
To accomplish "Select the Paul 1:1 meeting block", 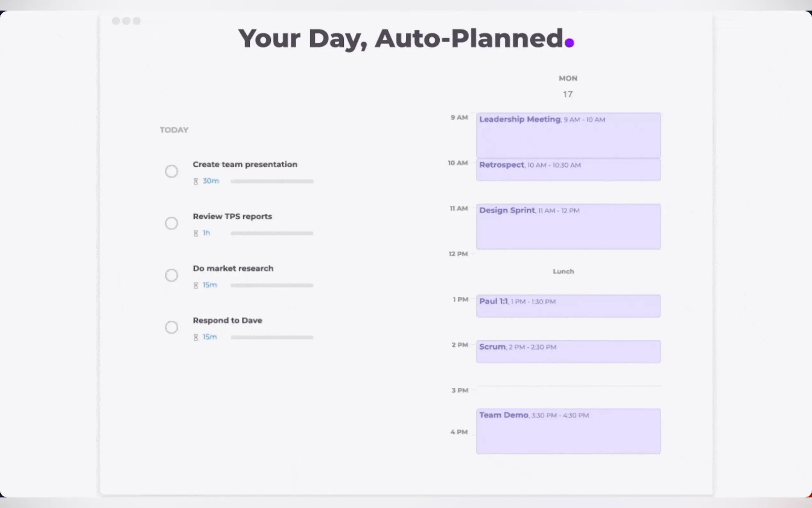I will coord(568,306).
